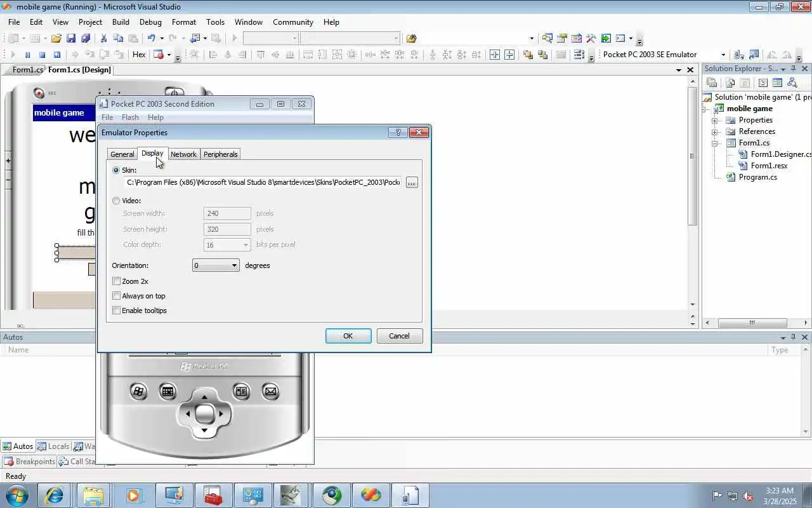Click Show All Files in Solution Explorer

(730, 83)
